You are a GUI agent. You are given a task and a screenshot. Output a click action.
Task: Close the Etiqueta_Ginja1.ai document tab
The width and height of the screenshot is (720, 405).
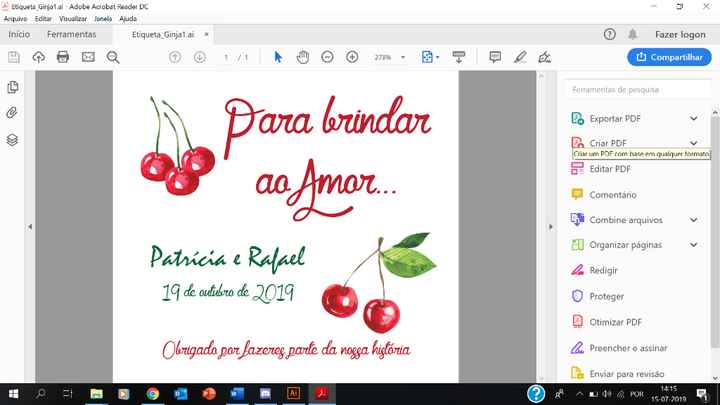click(206, 34)
